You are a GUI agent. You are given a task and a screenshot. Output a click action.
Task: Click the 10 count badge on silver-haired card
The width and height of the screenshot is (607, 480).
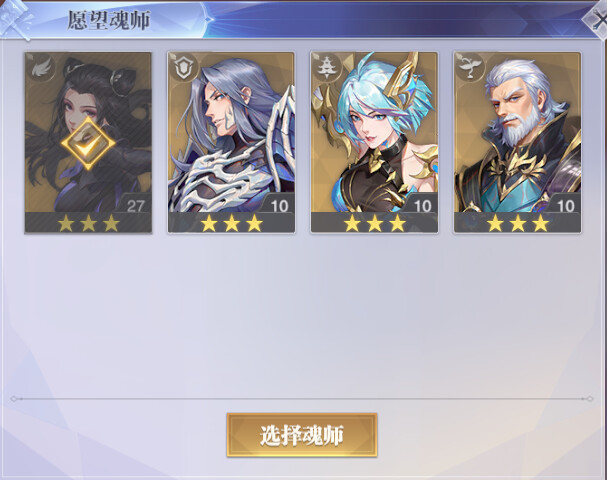[279, 206]
